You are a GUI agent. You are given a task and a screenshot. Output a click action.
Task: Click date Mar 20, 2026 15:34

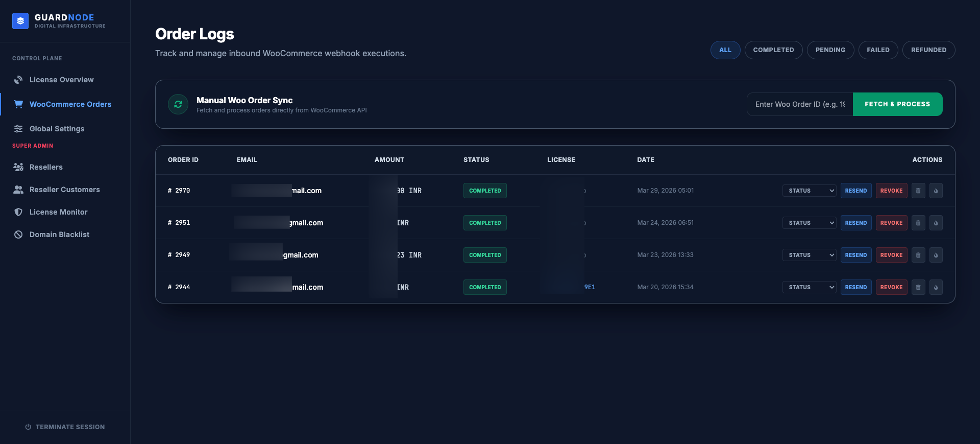click(665, 287)
